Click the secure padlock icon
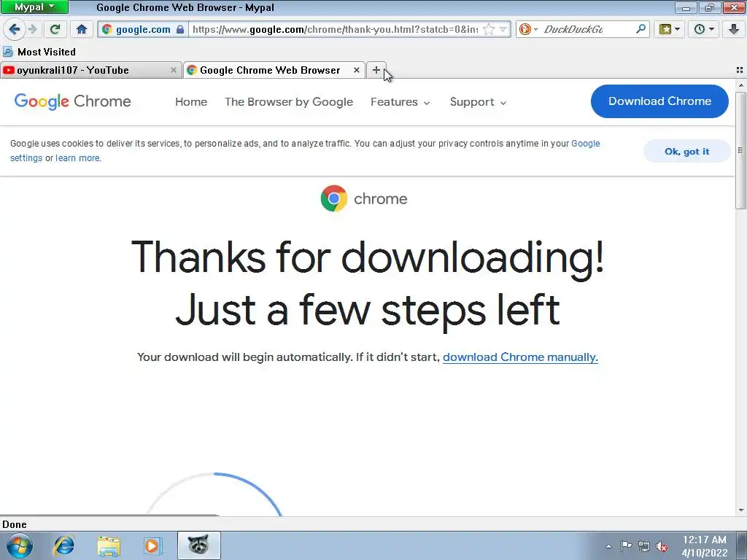The height and width of the screenshot is (560, 747). (x=180, y=29)
